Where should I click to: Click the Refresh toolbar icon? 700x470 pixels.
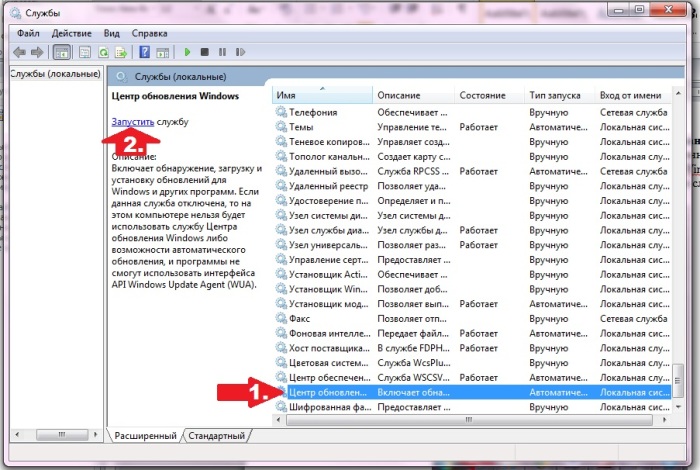tap(103, 52)
